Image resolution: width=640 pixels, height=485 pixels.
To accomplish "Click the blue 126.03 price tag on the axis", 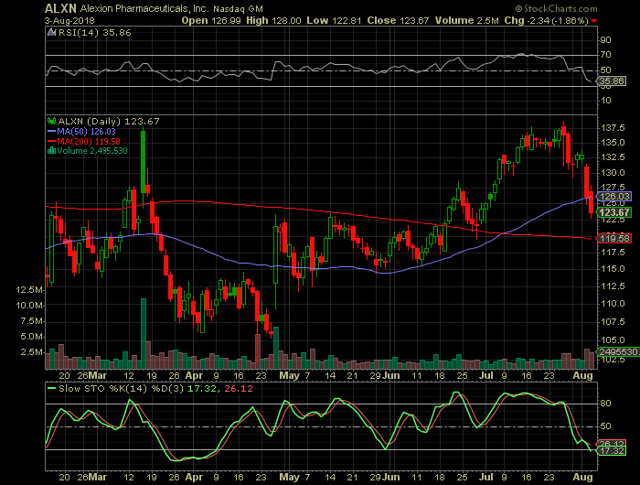I will tap(614, 196).
